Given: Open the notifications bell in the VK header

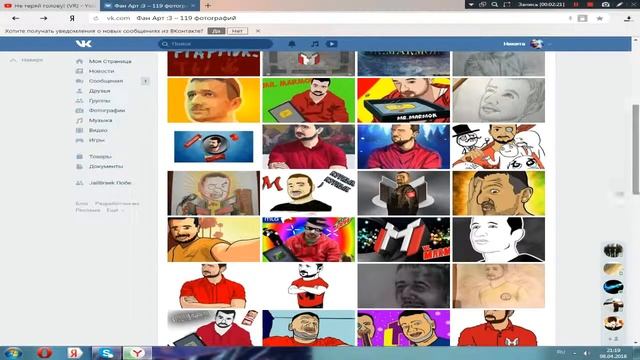Looking at the screenshot, I should click(292, 44).
